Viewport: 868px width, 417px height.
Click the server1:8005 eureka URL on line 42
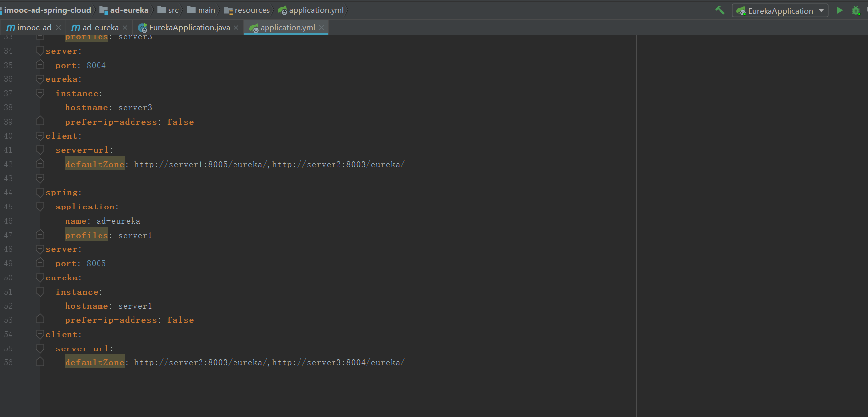click(x=200, y=165)
